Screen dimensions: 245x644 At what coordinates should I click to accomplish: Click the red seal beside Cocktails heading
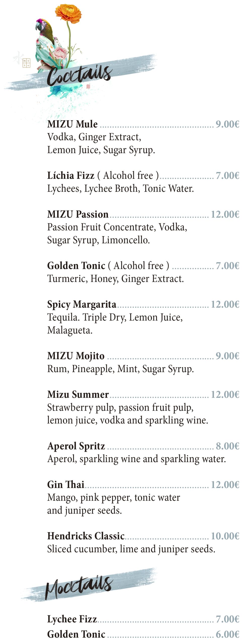(x=88, y=87)
